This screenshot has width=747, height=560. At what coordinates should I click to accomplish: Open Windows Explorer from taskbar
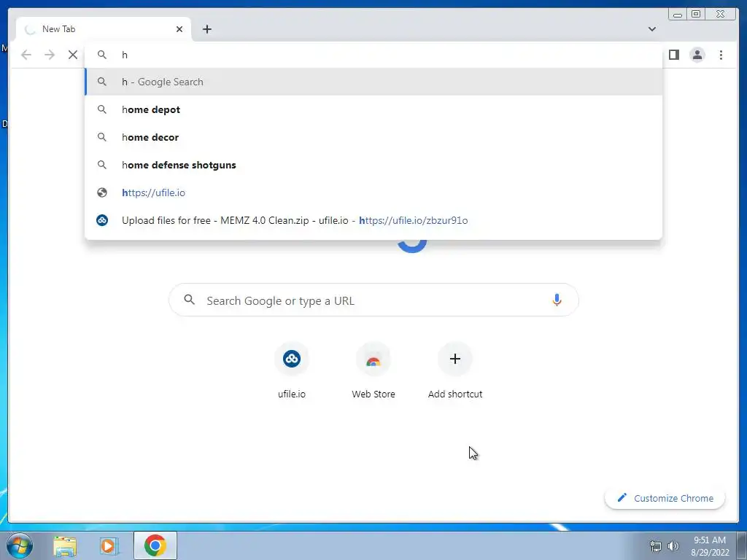coord(65,545)
